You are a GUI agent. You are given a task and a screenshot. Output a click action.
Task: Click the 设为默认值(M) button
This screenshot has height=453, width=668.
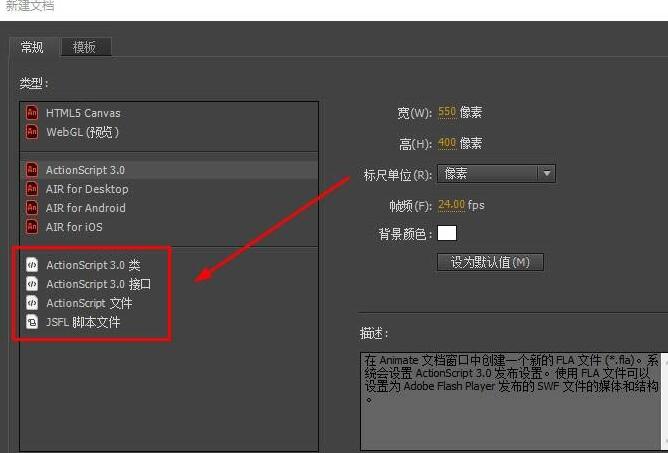490,262
